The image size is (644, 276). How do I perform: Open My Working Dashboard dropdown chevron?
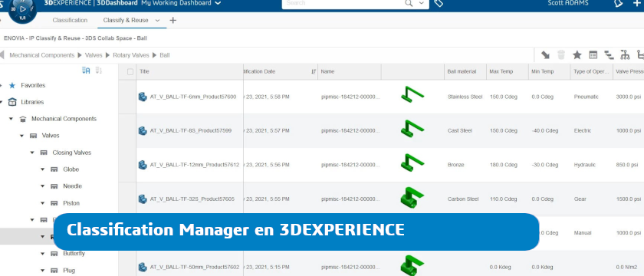[218, 3]
